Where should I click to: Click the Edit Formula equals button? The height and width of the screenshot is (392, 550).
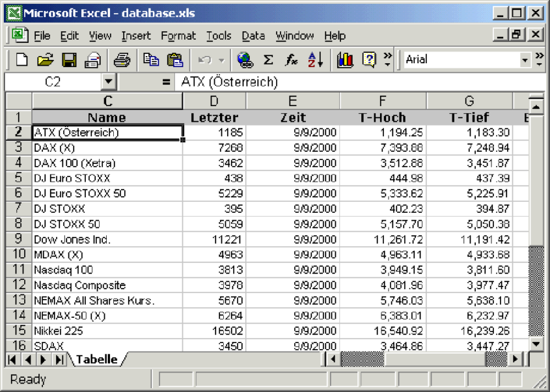[x=165, y=83]
